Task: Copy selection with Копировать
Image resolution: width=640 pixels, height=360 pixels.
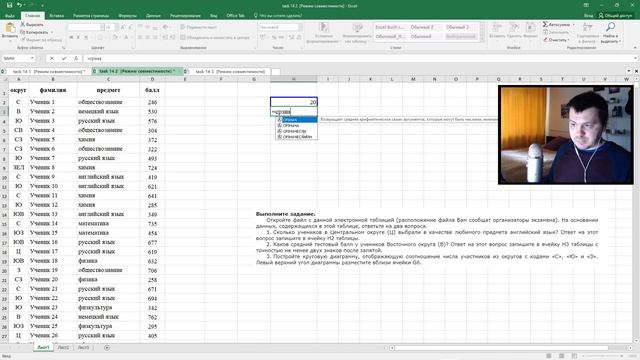Action: click(34, 32)
